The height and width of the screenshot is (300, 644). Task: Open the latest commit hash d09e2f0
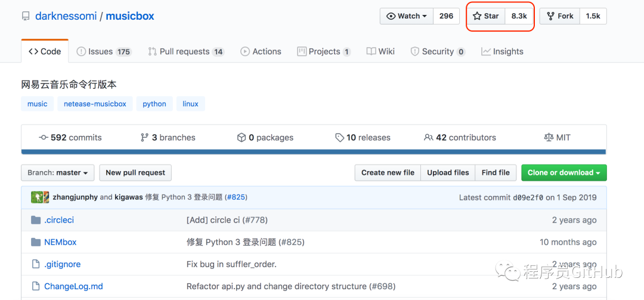pos(528,197)
